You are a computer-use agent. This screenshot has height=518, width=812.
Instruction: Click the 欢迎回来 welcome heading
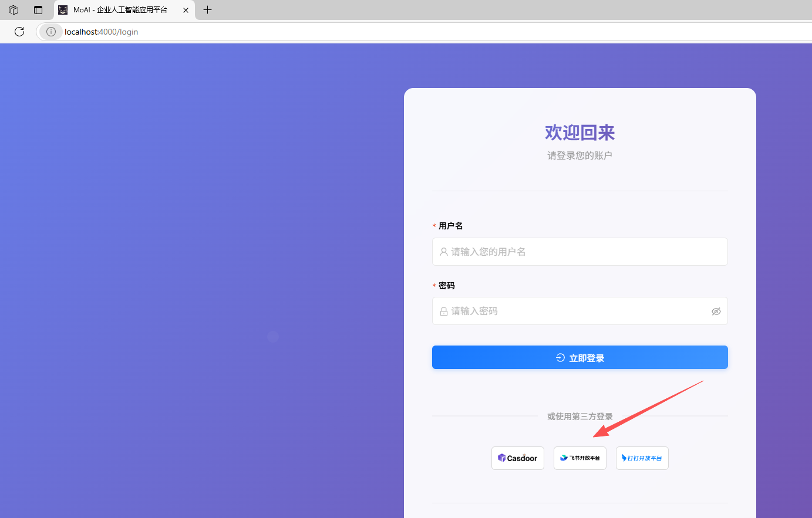pyautogui.click(x=579, y=133)
